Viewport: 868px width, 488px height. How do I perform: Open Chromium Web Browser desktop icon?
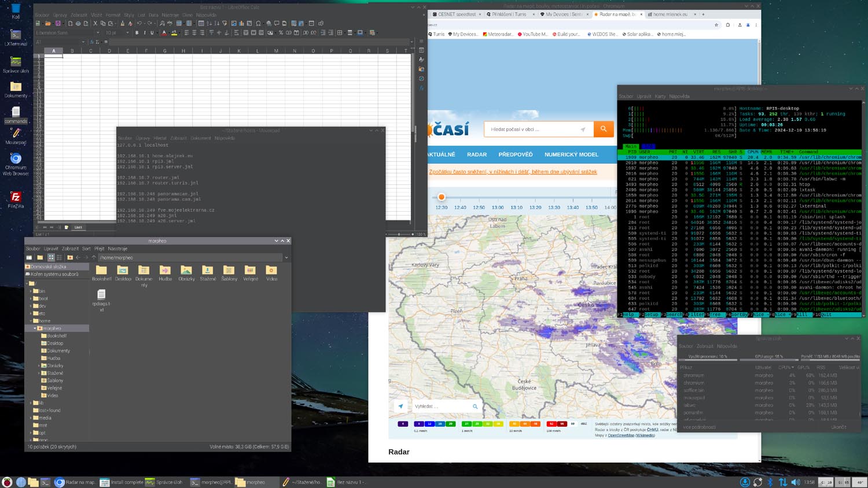(x=16, y=164)
